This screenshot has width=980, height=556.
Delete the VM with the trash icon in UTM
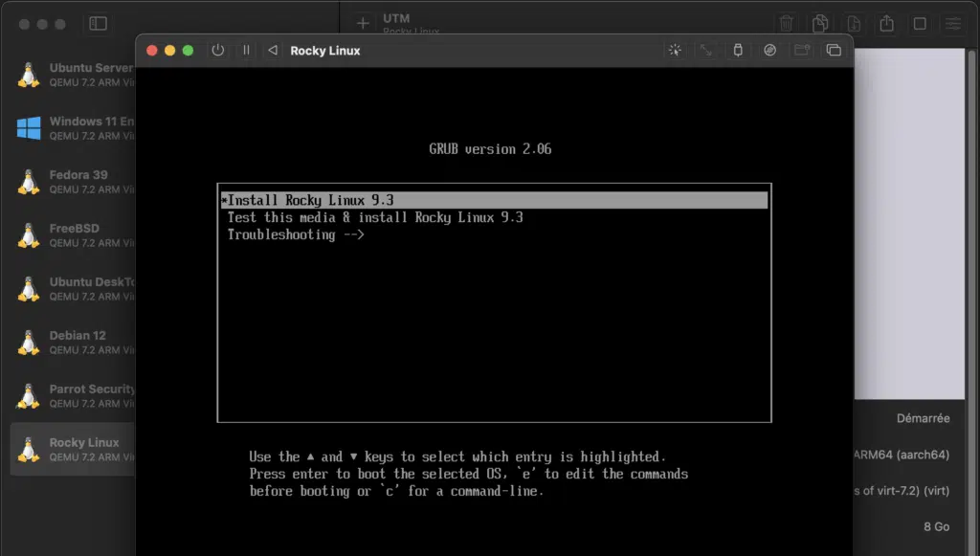pos(787,24)
